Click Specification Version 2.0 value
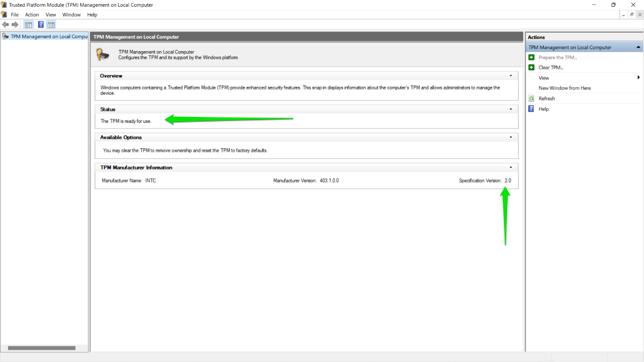Image resolution: width=644 pixels, height=362 pixels. pyautogui.click(x=508, y=180)
